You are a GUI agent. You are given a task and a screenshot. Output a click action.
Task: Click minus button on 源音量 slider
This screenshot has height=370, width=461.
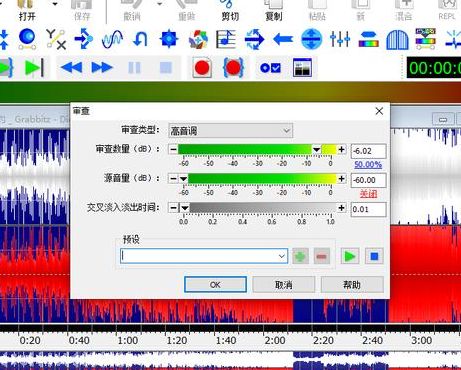pyautogui.click(x=173, y=179)
